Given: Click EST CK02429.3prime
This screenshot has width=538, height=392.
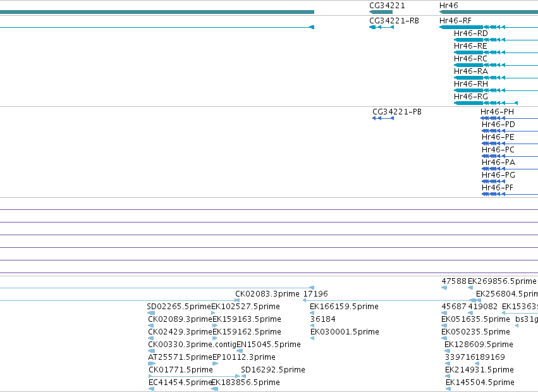Looking at the screenshot, I should pyautogui.click(x=180, y=333).
